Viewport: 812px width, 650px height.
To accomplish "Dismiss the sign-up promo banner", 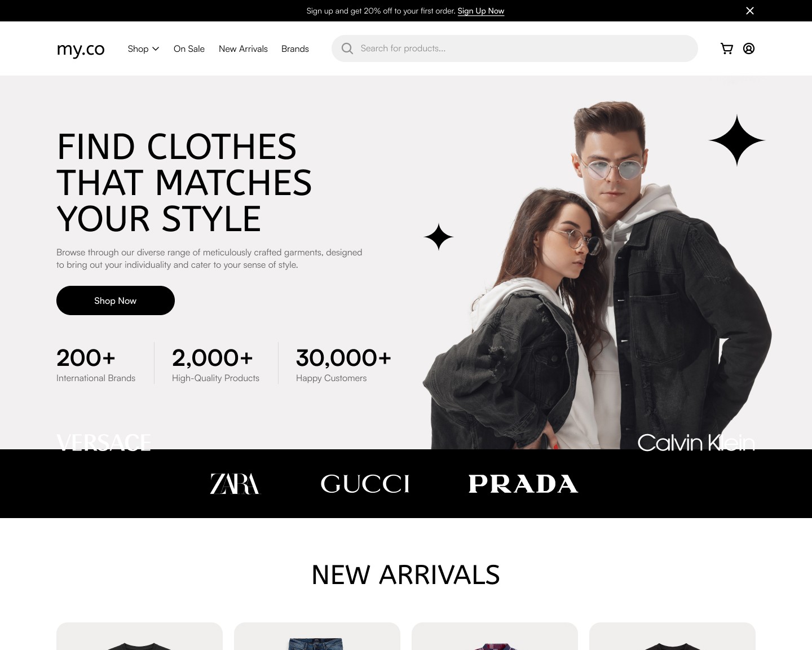I will 750,11.
